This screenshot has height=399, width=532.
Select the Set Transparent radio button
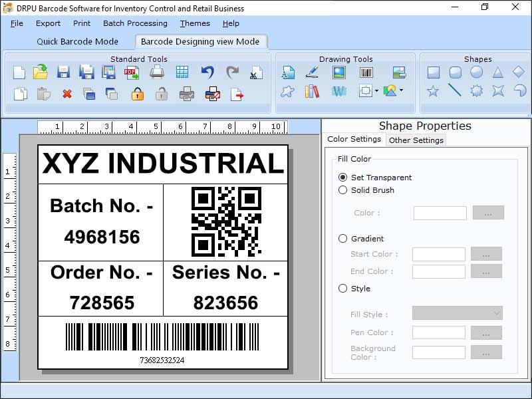coord(343,178)
